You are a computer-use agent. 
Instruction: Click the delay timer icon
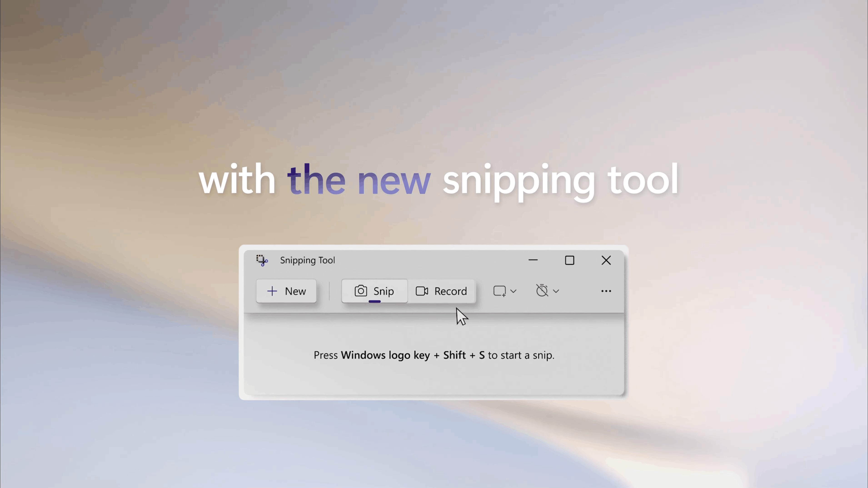(543, 291)
